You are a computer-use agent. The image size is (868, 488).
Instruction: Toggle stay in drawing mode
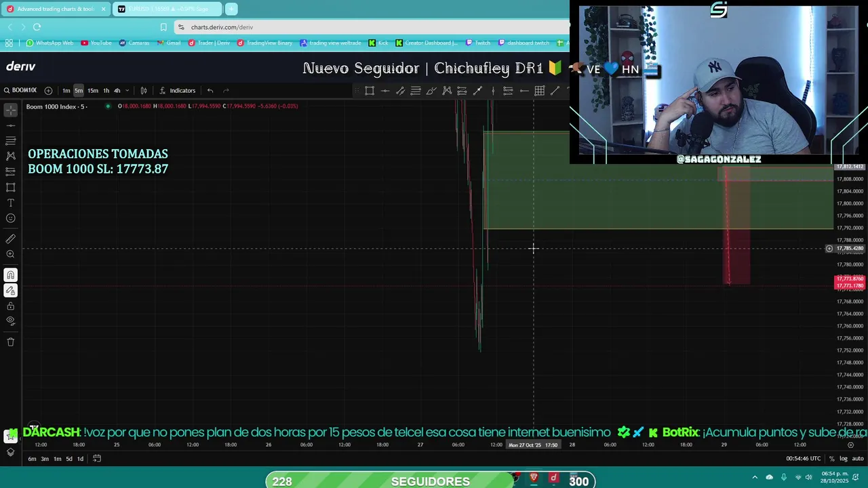click(10, 290)
